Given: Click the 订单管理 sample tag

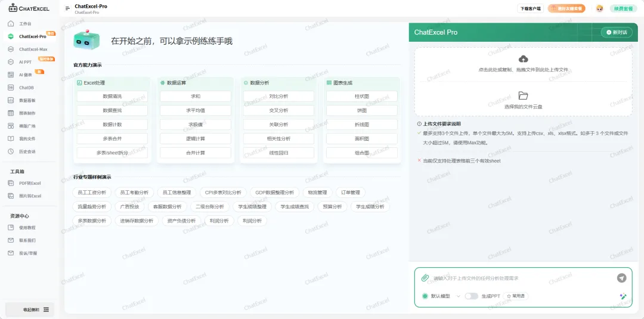Looking at the screenshot, I should (351, 193).
